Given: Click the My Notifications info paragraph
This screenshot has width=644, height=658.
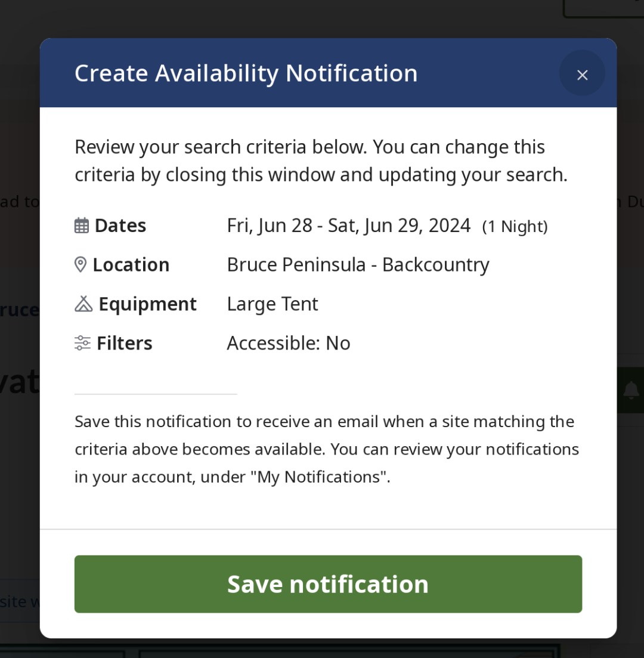Looking at the screenshot, I should pyautogui.click(x=327, y=449).
